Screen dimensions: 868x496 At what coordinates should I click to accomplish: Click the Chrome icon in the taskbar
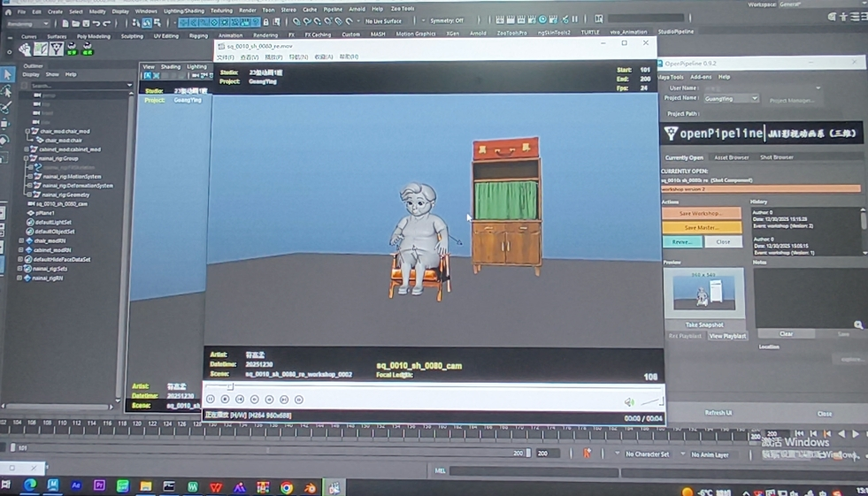pyautogui.click(x=286, y=487)
